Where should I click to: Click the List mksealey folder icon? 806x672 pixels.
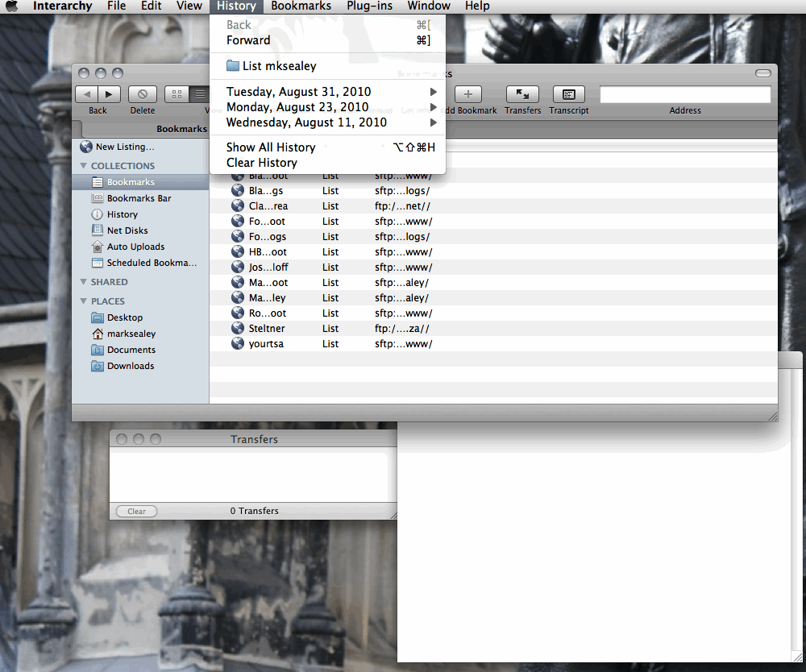[x=233, y=66]
